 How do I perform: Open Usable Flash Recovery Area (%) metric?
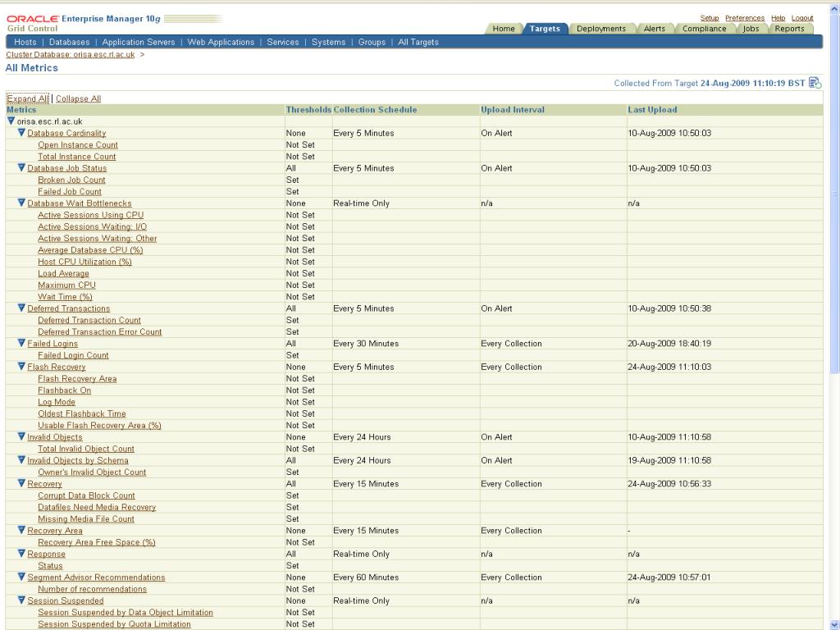pyautogui.click(x=99, y=426)
